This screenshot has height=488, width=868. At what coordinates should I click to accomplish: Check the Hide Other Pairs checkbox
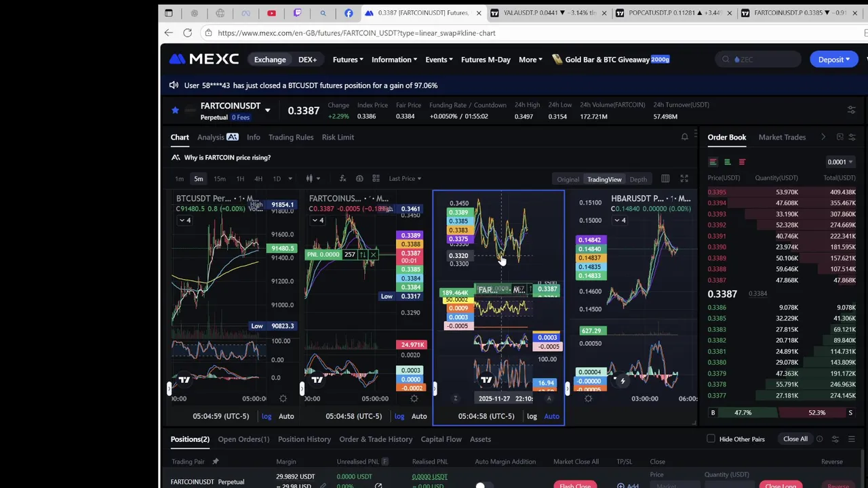tap(711, 439)
